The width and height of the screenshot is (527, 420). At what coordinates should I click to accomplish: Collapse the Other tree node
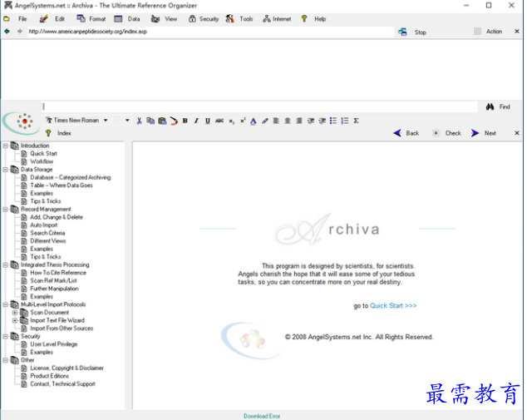5,360
